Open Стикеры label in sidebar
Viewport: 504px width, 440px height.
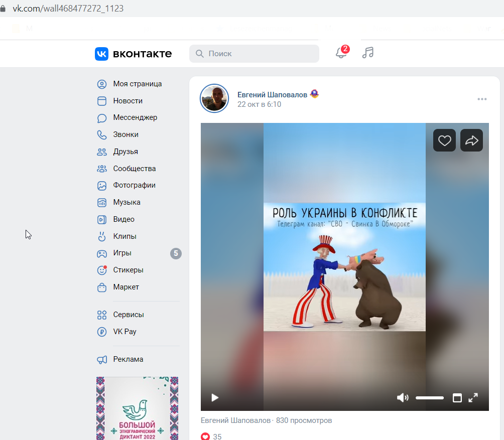128,270
